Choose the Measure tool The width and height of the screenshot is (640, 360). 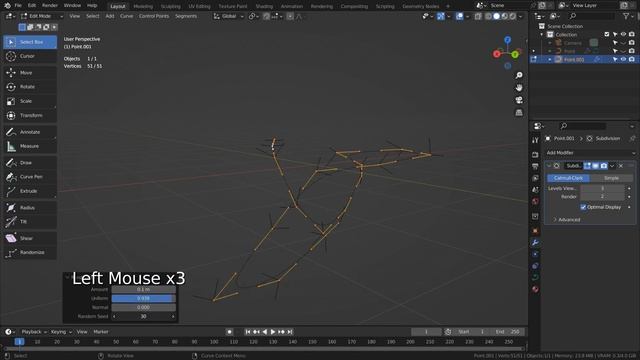[x=30, y=146]
